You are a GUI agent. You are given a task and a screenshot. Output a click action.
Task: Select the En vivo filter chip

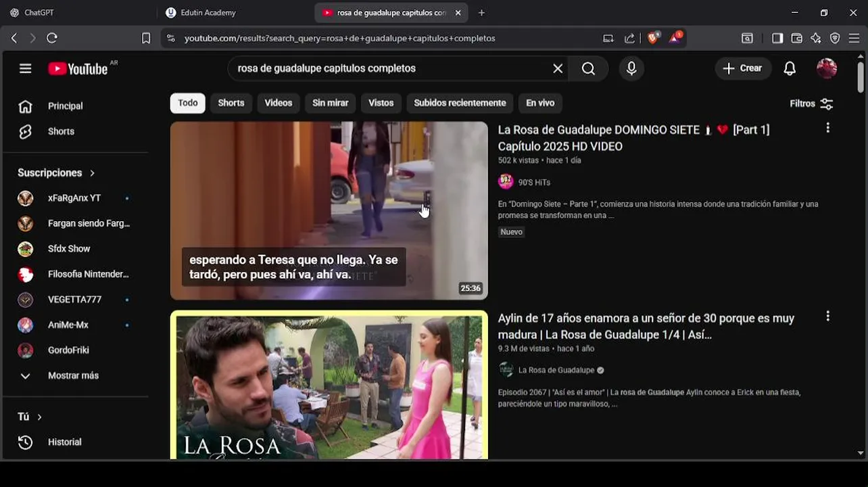click(x=540, y=103)
